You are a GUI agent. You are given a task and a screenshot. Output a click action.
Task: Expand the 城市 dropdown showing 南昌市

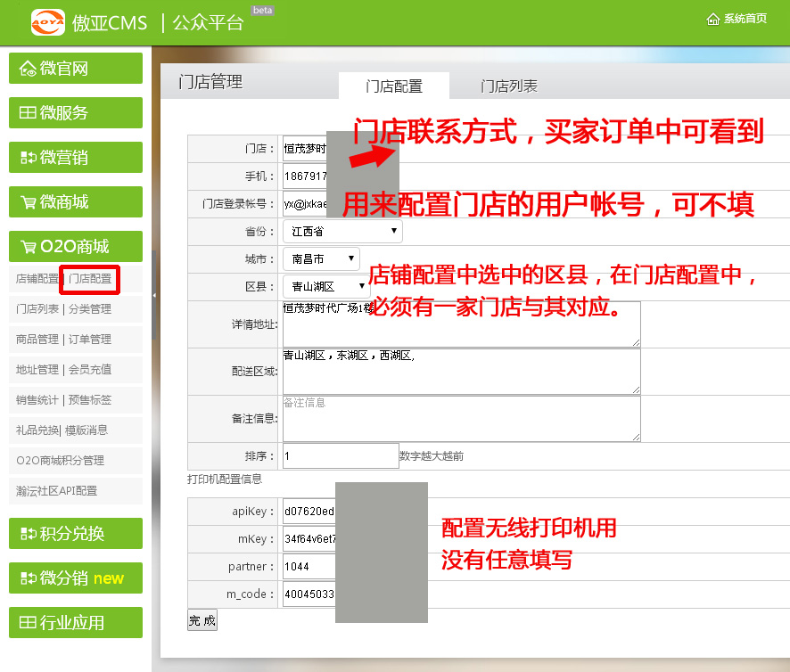(x=321, y=259)
